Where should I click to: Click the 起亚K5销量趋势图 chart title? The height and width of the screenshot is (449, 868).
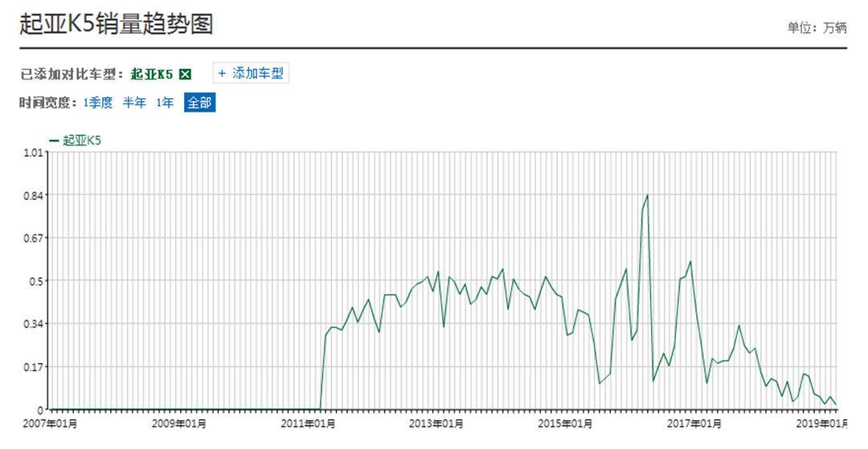(x=116, y=24)
